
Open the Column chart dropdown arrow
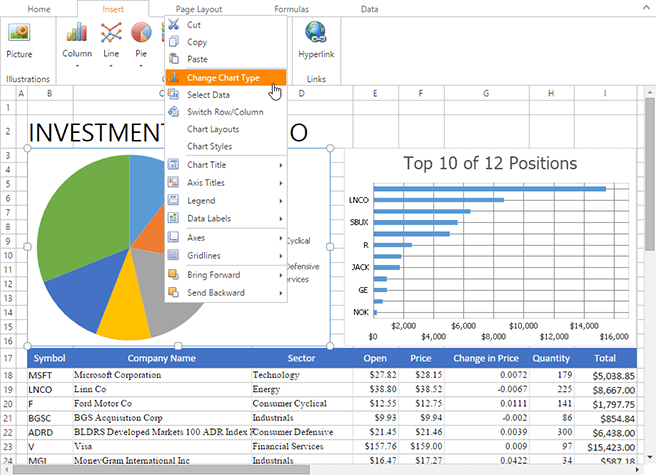[x=77, y=68]
